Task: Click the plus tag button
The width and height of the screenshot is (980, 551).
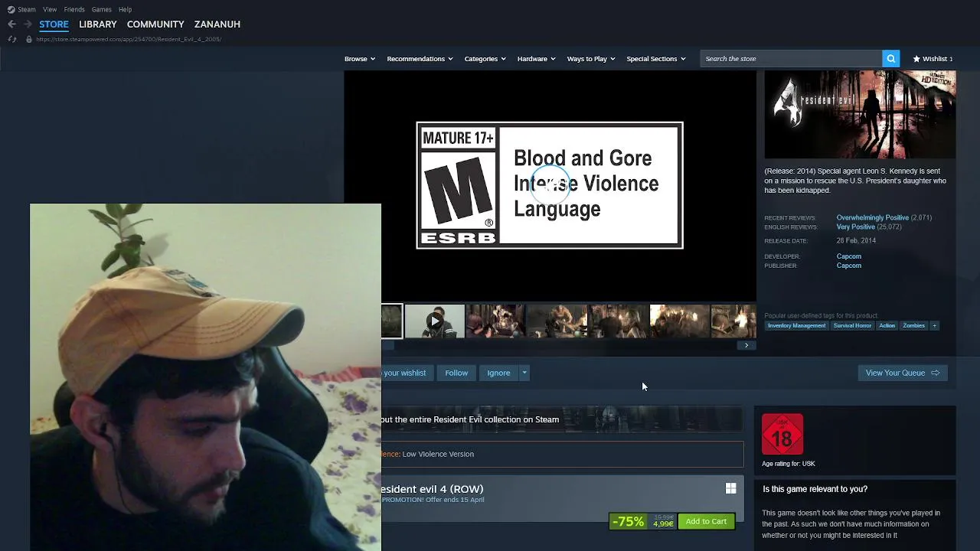Action: click(x=934, y=325)
